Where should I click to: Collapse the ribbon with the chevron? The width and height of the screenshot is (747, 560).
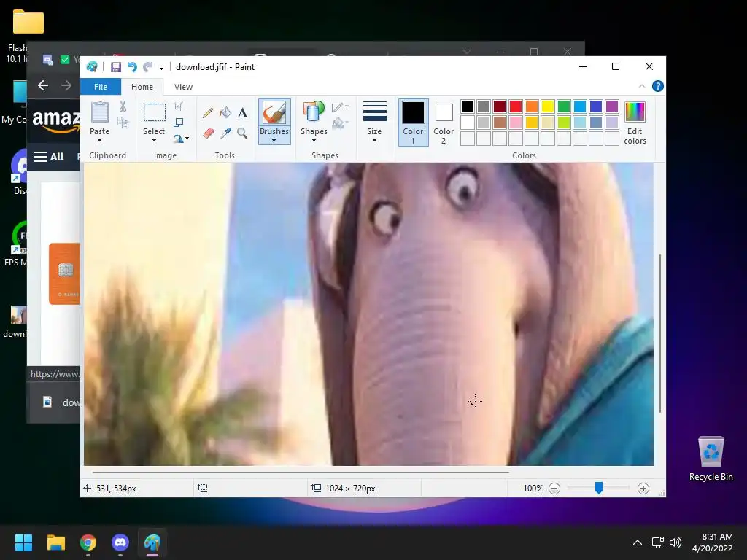tap(642, 86)
